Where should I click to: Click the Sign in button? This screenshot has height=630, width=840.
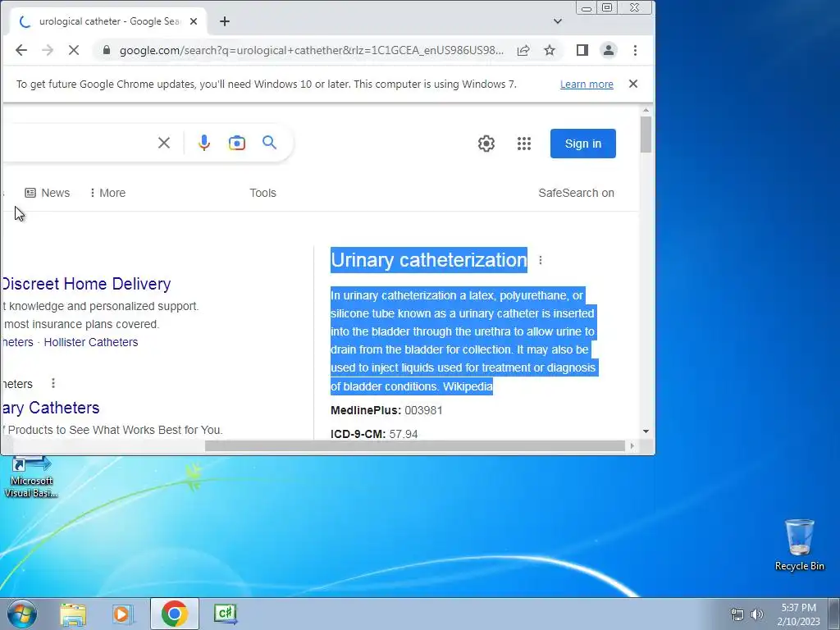click(583, 144)
